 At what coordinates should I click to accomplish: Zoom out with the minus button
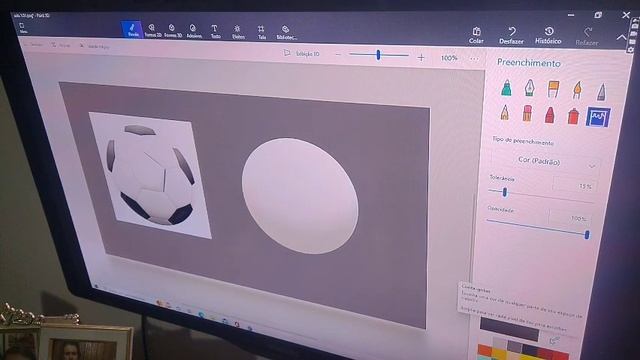click(x=338, y=54)
